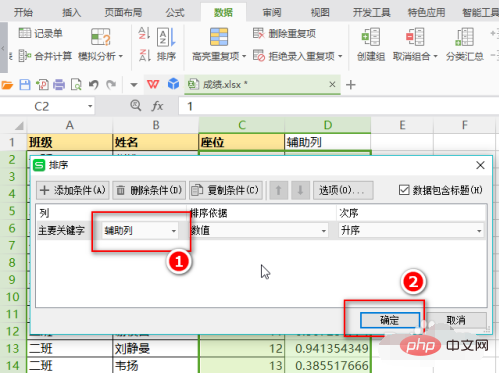Close the 排序 dialog with X
Screen dimensions: 499x378
pos(480,165)
